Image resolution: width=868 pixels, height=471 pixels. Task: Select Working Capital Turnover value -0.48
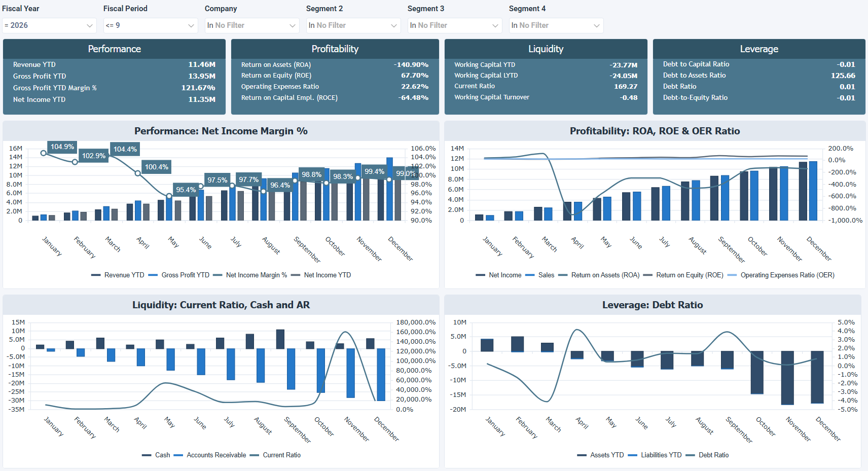pos(629,98)
